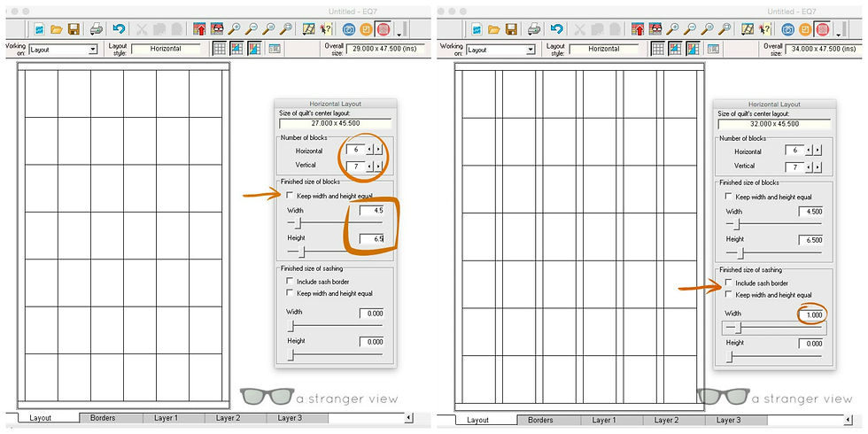Viewport: 868px width, 434px height.
Task: Click Open folder icon in left EQ7 window
Action: coord(57,28)
